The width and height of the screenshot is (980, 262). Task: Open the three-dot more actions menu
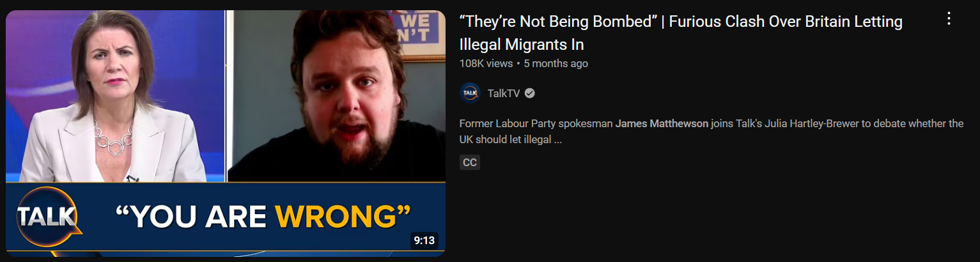[949, 19]
